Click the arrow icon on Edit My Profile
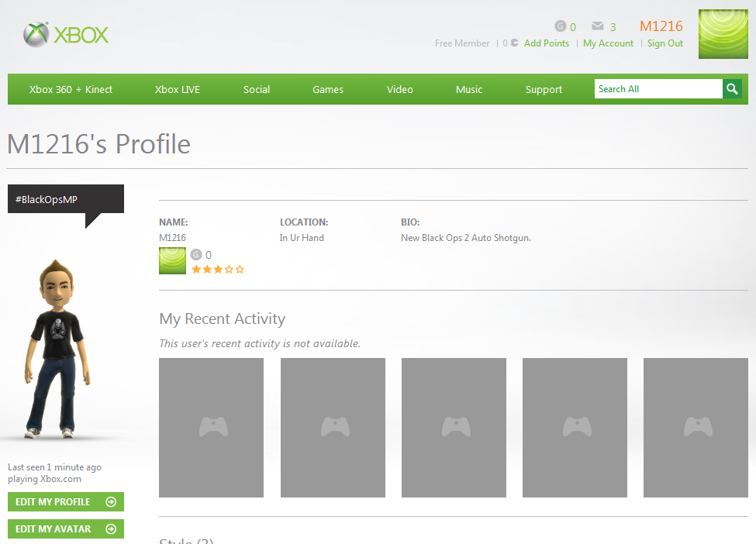The image size is (756, 544). coord(111,502)
